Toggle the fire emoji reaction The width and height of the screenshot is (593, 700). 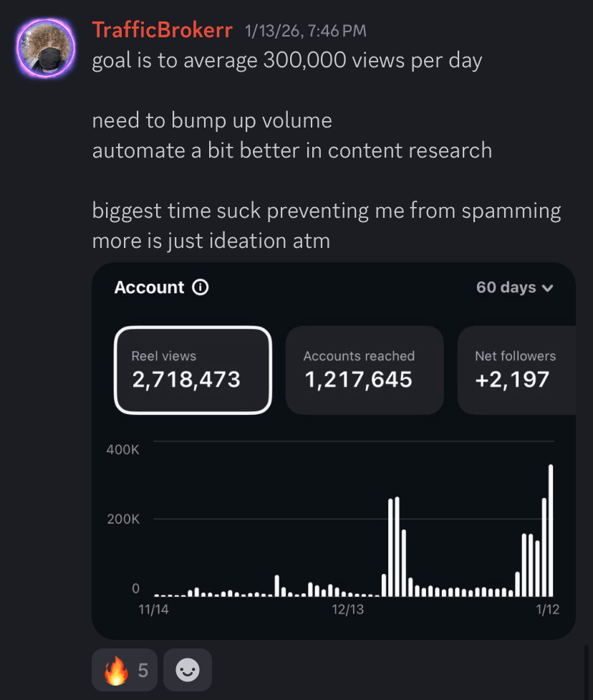(x=125, y=671)
